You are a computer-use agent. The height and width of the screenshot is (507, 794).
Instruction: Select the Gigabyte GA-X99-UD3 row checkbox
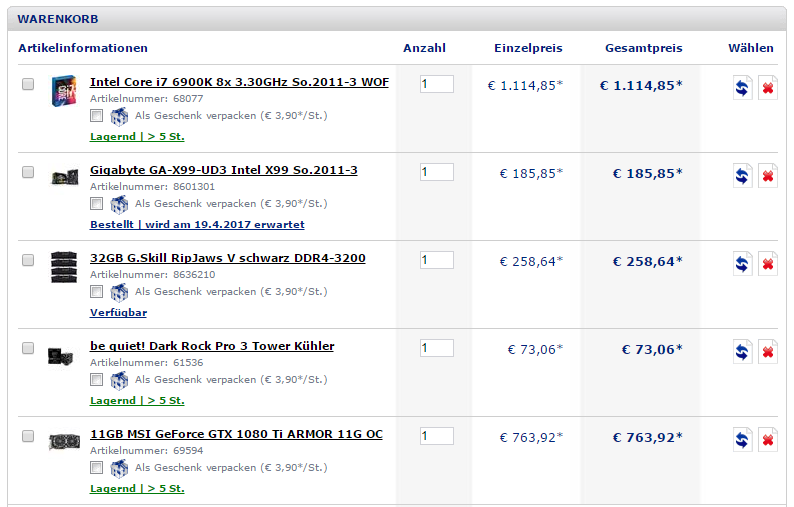(28, 172)
